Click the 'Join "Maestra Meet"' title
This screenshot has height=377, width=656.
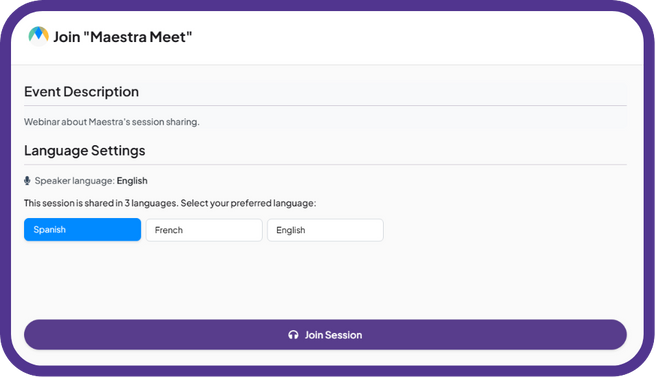[x=123, y=37]
